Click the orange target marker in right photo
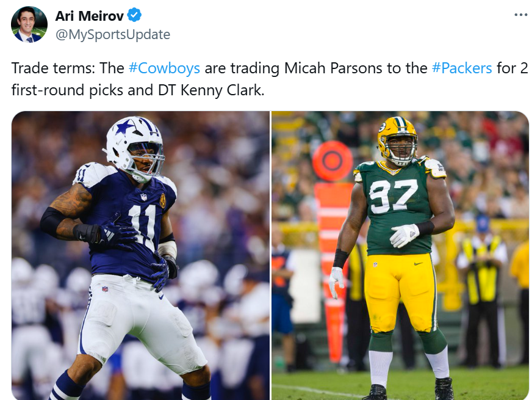The image size is (532, 400). coord(332,161)
